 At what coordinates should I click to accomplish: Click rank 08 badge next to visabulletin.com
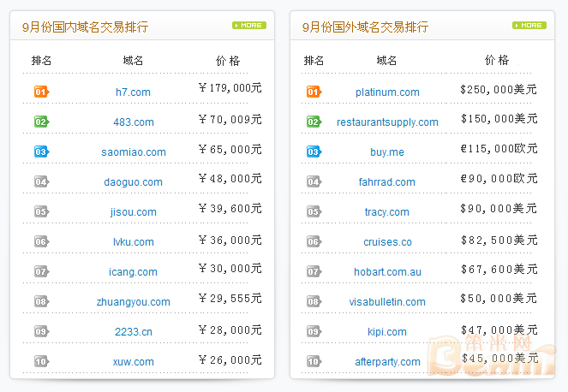314,301
